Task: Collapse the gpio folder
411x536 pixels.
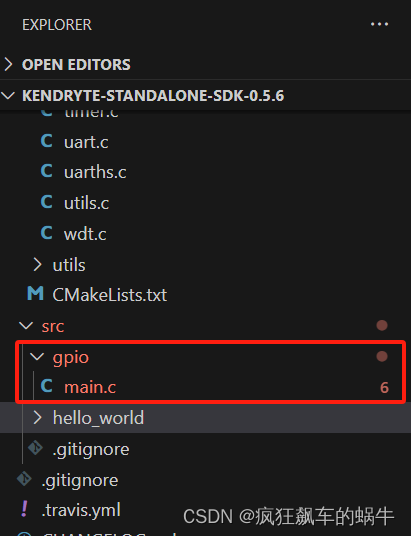Action: tap(37, 357)
